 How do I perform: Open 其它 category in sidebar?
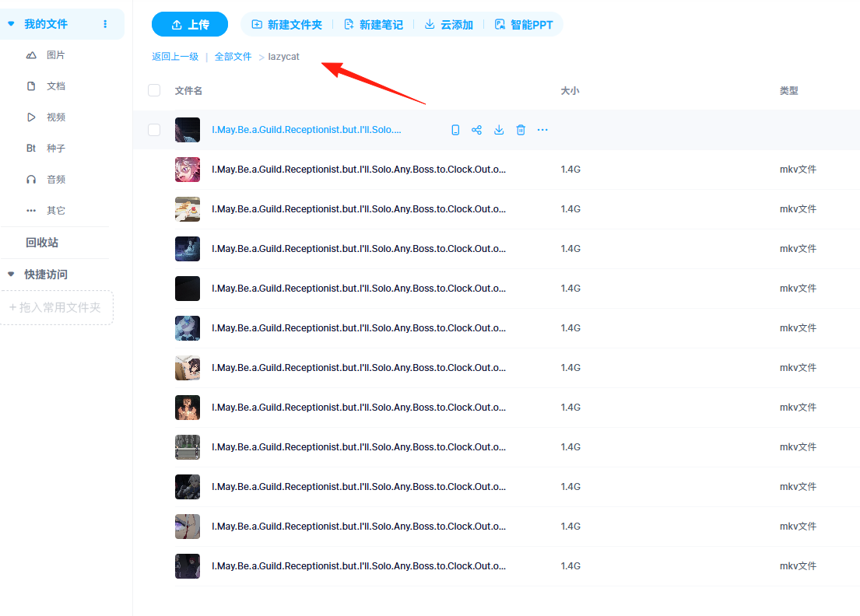pyautogui.click(x=56, y=211)
